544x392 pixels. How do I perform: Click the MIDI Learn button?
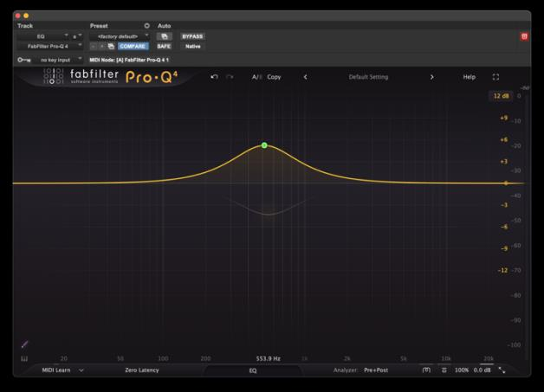tap(56, 370)
